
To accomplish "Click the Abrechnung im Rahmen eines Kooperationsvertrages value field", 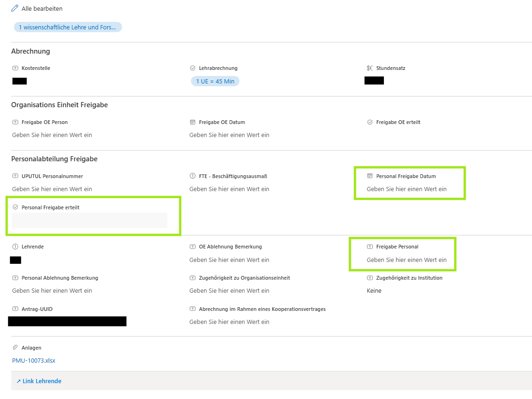I will 229,322.
